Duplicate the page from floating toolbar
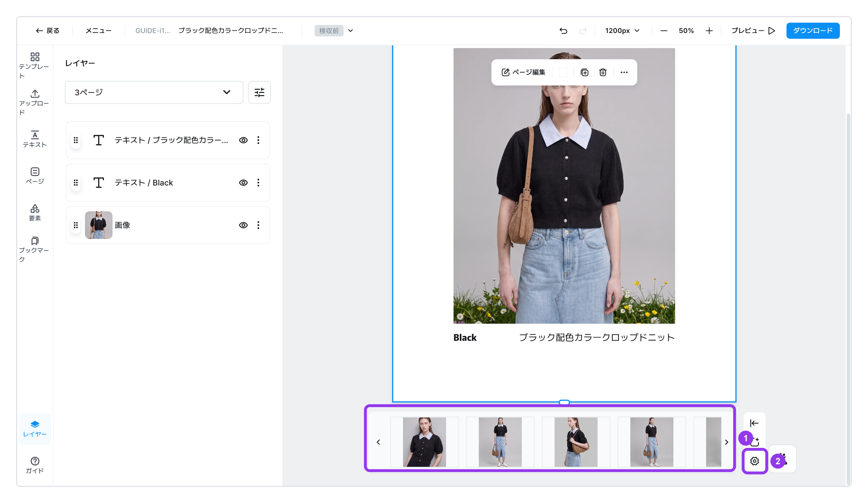The height and width of the screenshot is (503, 868). [584, 72]
